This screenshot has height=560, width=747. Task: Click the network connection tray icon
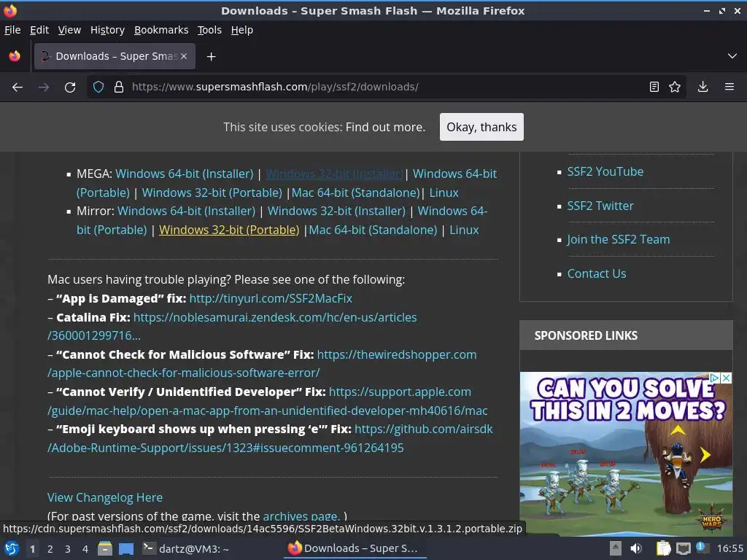pyautogui.click(x=683, y=548)
